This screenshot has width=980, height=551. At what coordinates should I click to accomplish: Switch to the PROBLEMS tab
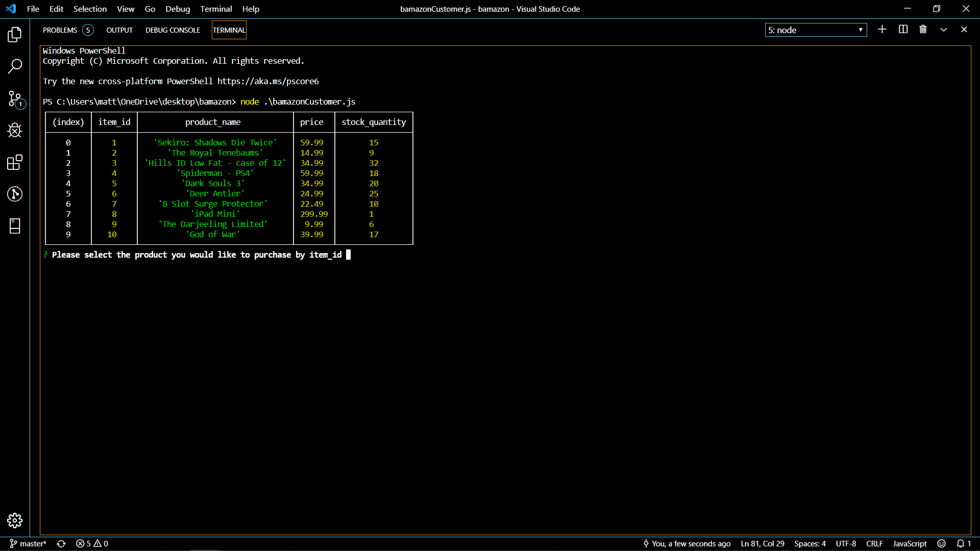tap(60, 30)
